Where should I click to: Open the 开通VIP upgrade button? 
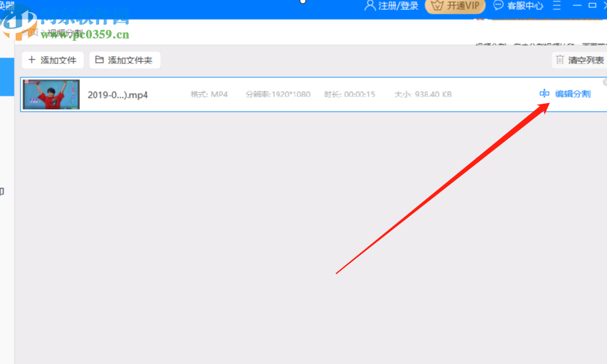455,6
